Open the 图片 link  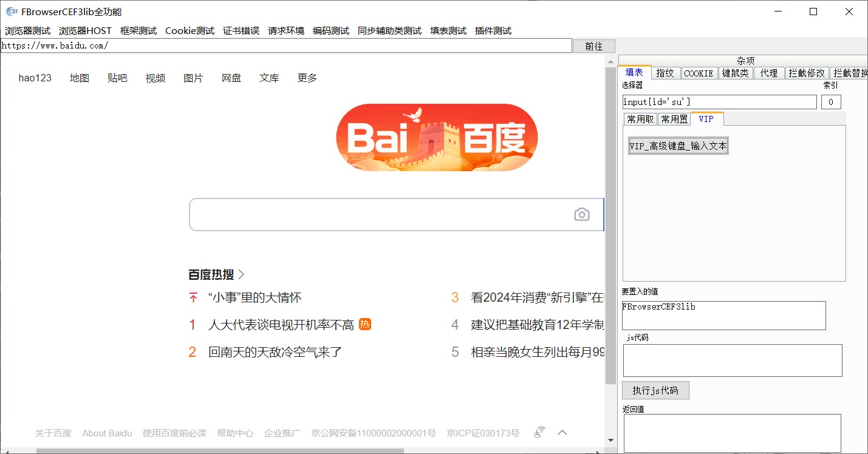coord(193,78)
